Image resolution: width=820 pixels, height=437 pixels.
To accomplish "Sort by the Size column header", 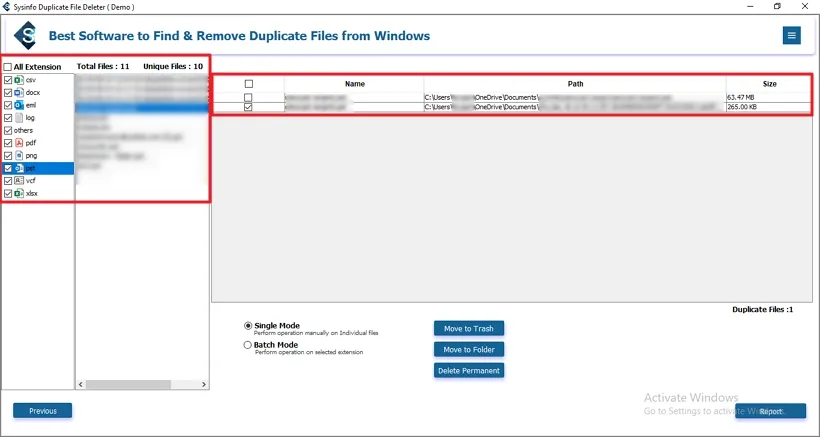I will [x=769, y=84].
